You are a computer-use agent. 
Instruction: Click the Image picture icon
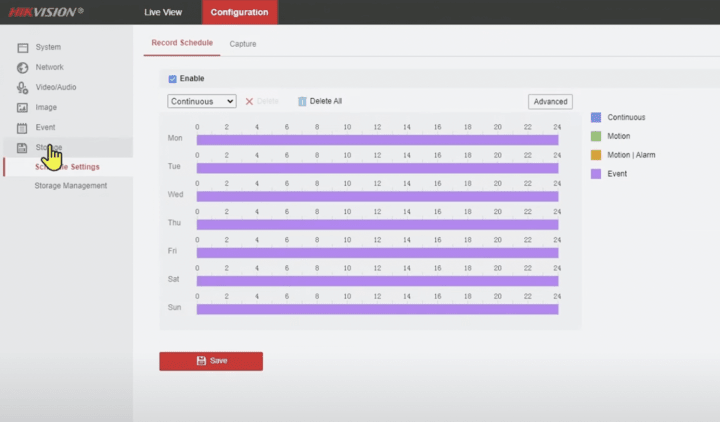pos(22,107)
